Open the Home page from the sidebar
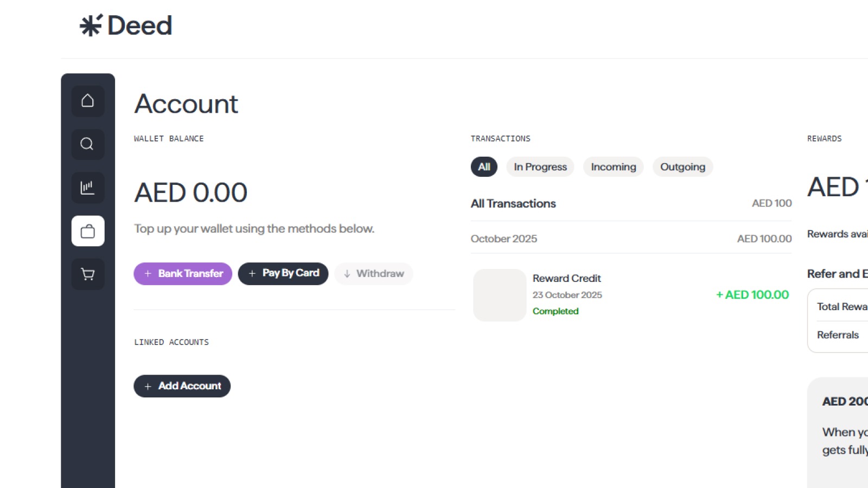This screenshot has height=488, width=868. pos(87,101)
